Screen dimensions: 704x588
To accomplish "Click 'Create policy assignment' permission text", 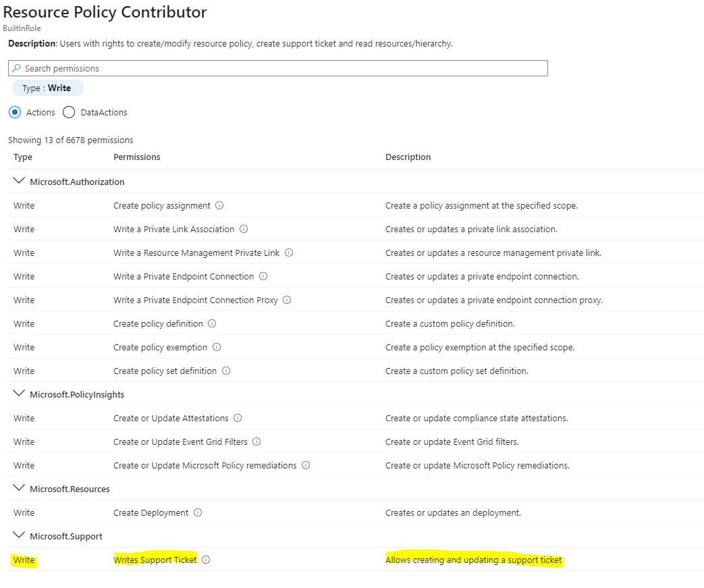I will [161, 206].
